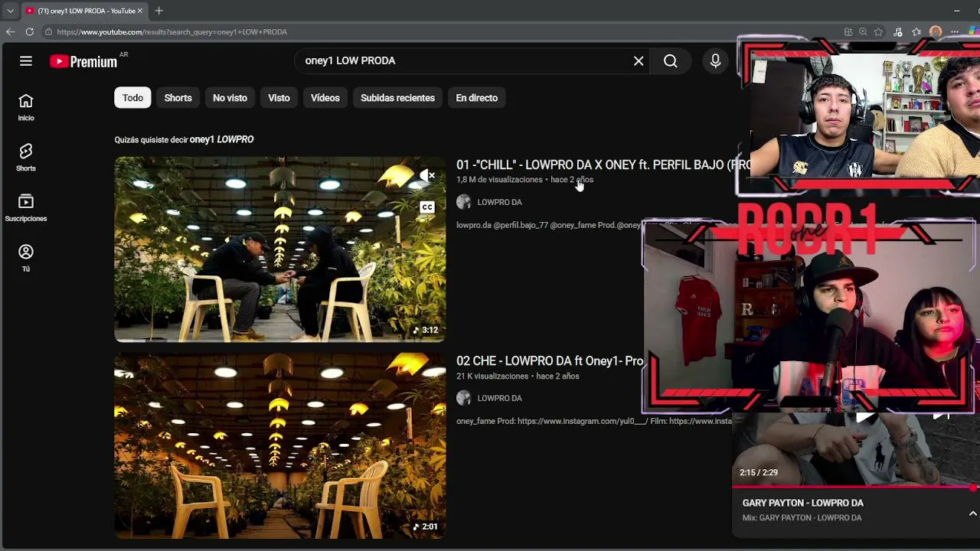The image size is (980, 551).
Task: Toggle subtitles on the CHILL video preview
Action: click(x=427, y=207)
